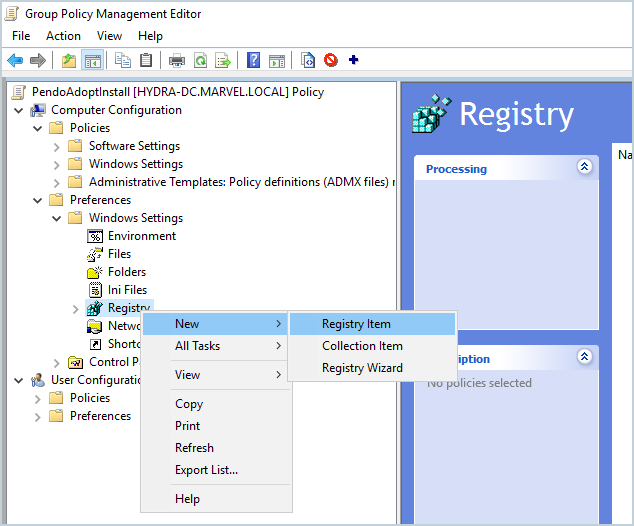Collapse Windows Settings under Preferences
The image size is (634, 526).
click(x=57, y=219)
